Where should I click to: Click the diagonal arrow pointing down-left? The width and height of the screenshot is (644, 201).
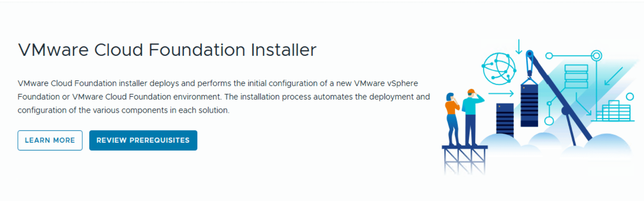tap(613, 76)
